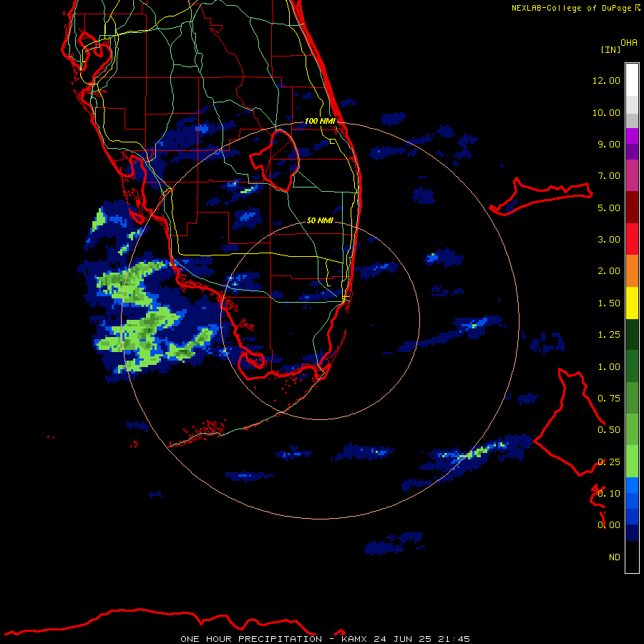644x644 pixels.
Task: Click the 12.00 legend value
Action: (606, 80)
